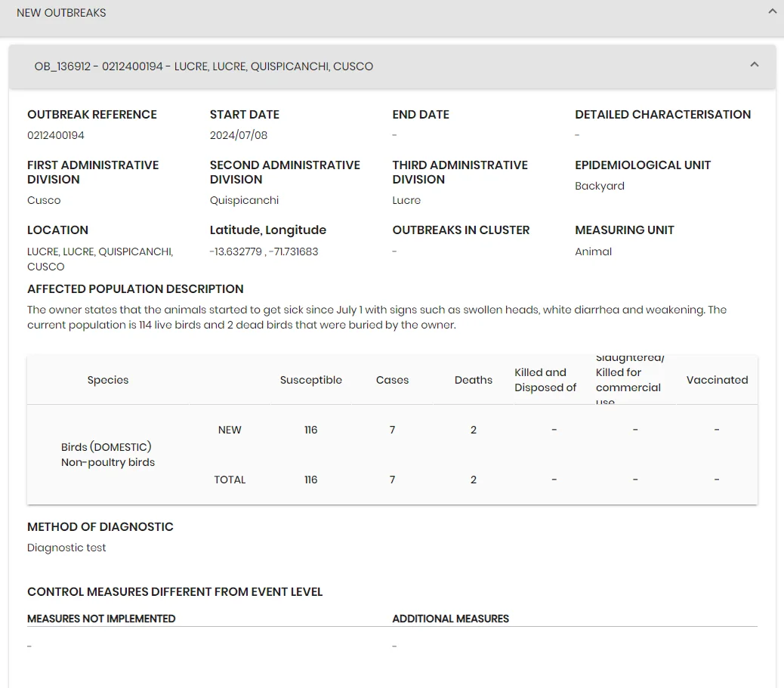The width and height of the screenshot is (784, 688).
Task: Select the Susceptible column header
Action: pyautogui.click(x=311, y=380)
